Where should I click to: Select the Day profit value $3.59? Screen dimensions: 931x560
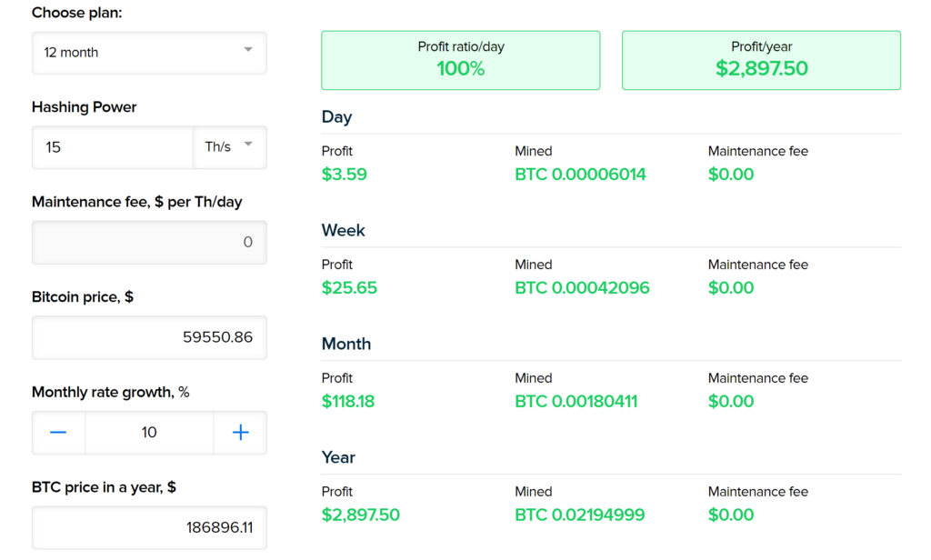pos(345,175)
